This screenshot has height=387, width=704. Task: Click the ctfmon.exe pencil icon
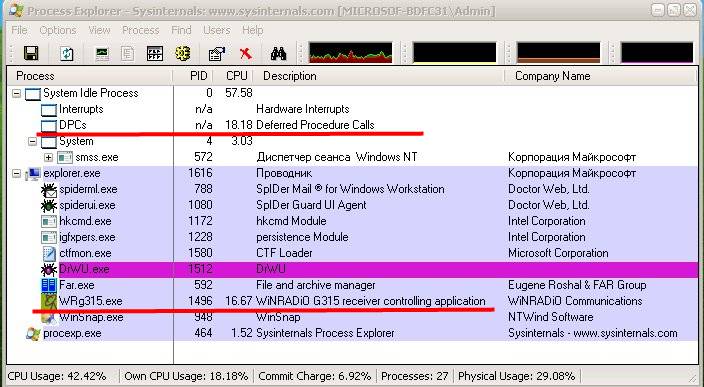(x=48, y=254)
